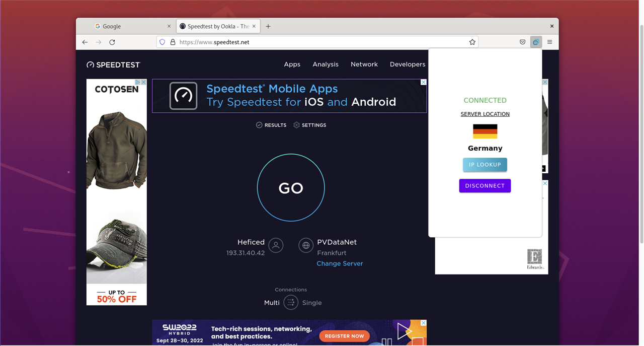This screenshot has width=644, height=346.
Task: Click the PVDataNet server name
Action: pyautogui.click(x=337, y=242)
